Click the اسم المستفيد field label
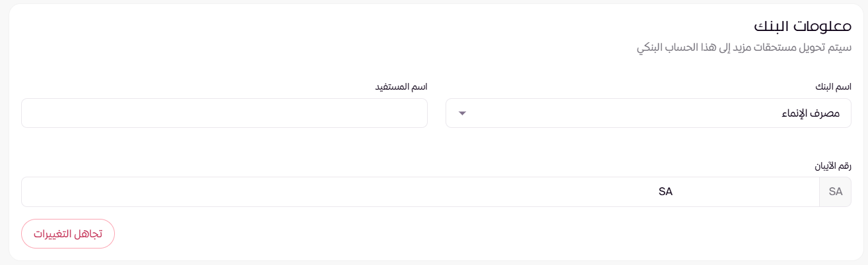Screen dimensions: 868x265 point(402,87)
